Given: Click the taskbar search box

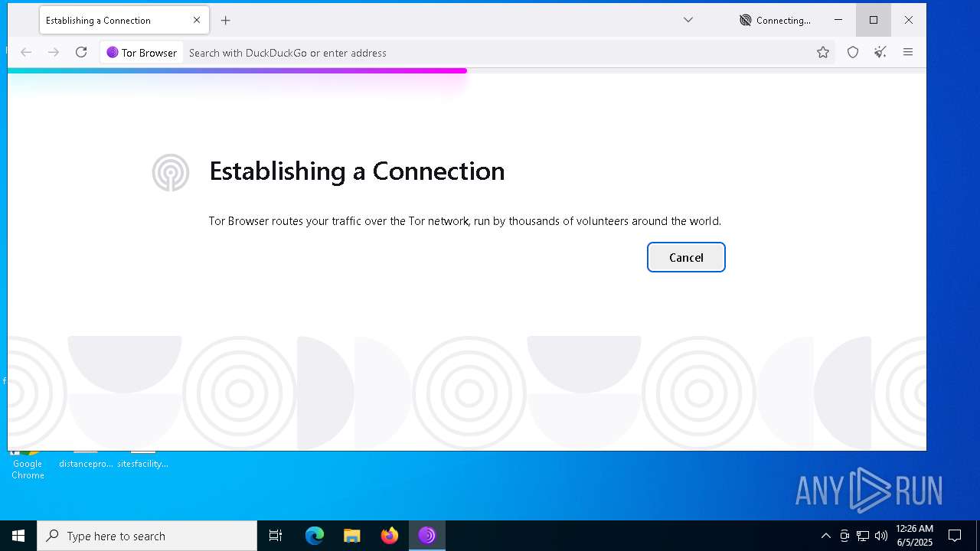Looking at the screenshot, I should [x=147, y=536].
